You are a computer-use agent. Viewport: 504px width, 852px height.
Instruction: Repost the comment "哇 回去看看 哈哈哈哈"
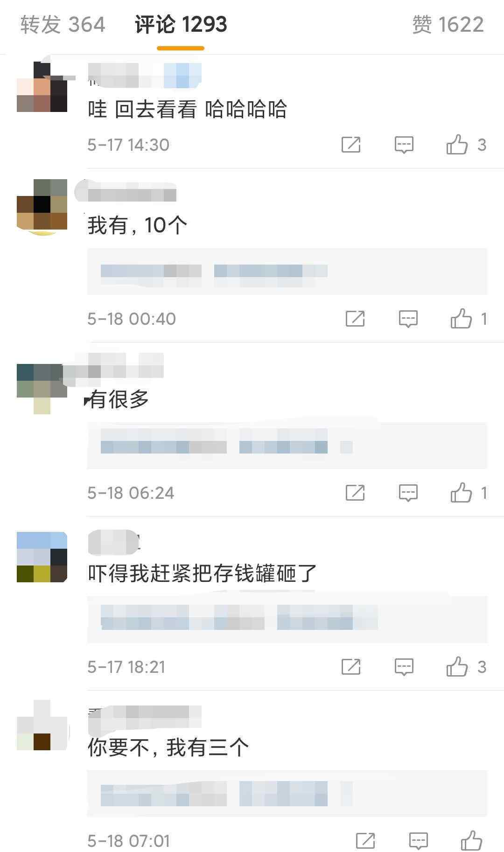click(x=351, y=145)
